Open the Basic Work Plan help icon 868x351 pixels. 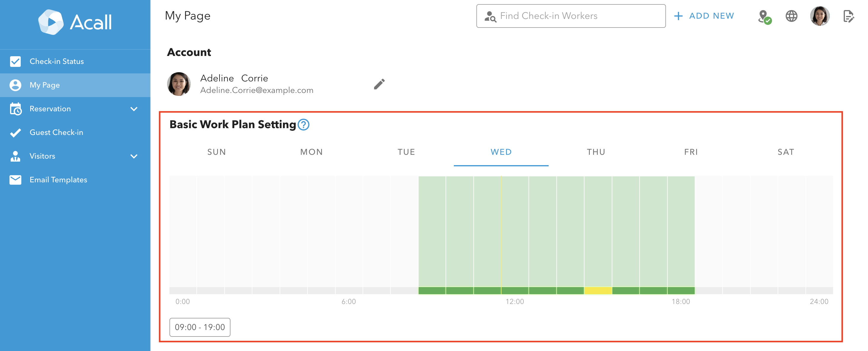[303, 125]
